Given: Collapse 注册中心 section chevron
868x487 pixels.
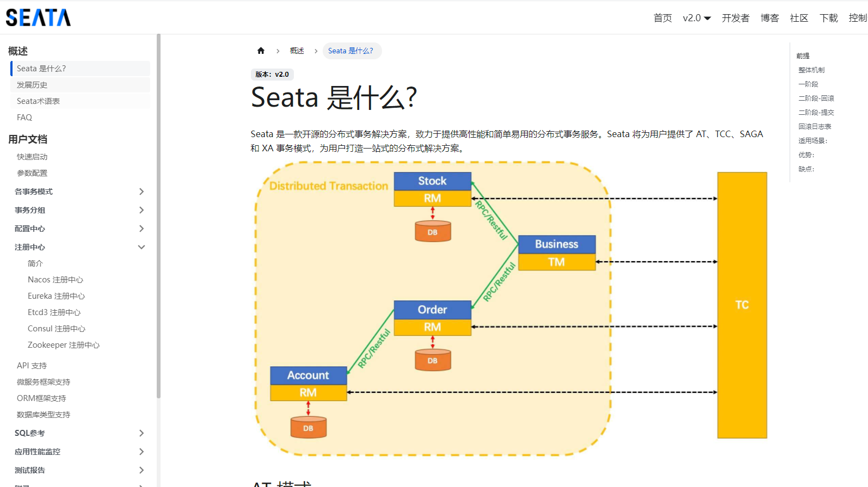Looking at the screenshot, I should (x=141, y=247).
